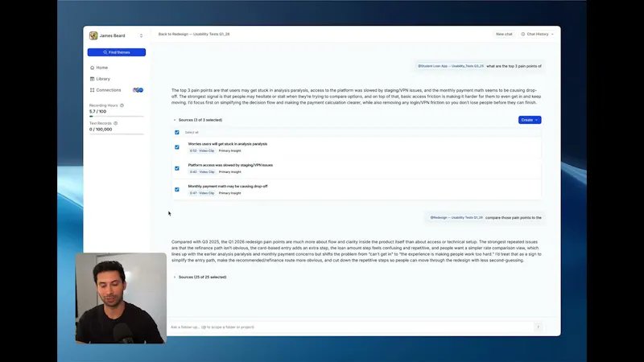Click the Text Records info icon
The image size is (644, 362).
point(115,123)
